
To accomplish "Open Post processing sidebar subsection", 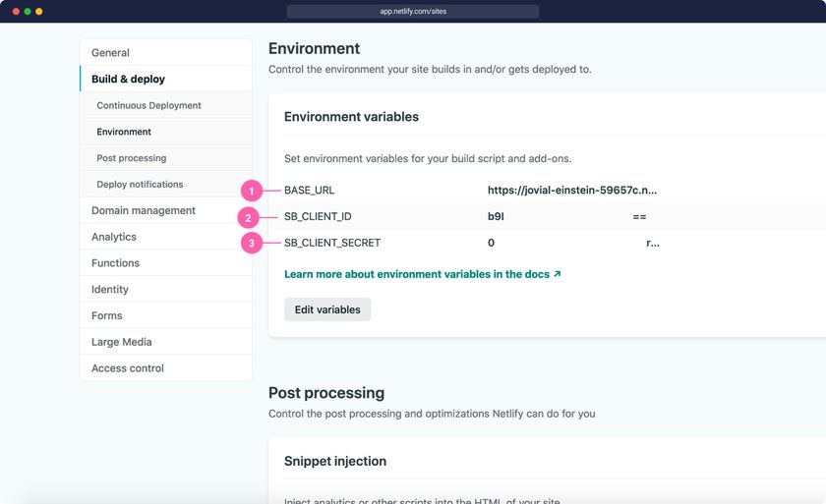I will tap(131, 158).
